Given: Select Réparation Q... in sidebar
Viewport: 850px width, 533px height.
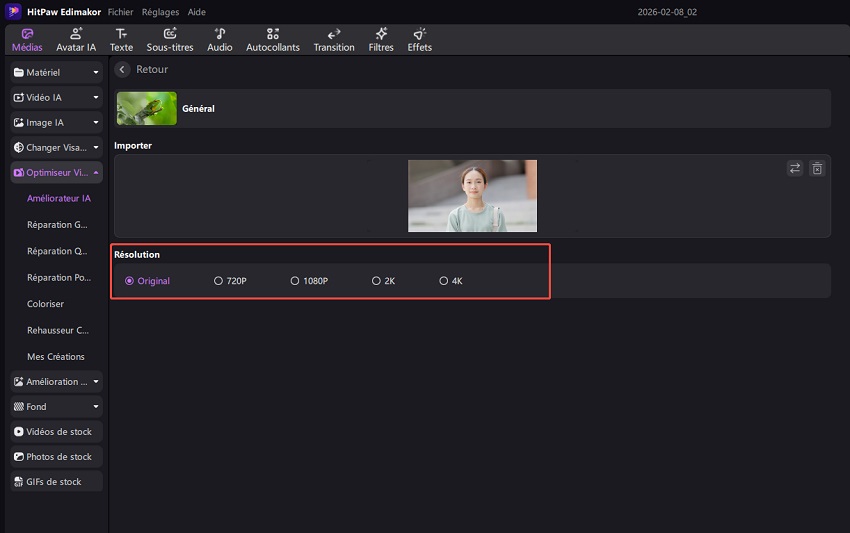Looking at the screenshot, I should coord(57,251).
